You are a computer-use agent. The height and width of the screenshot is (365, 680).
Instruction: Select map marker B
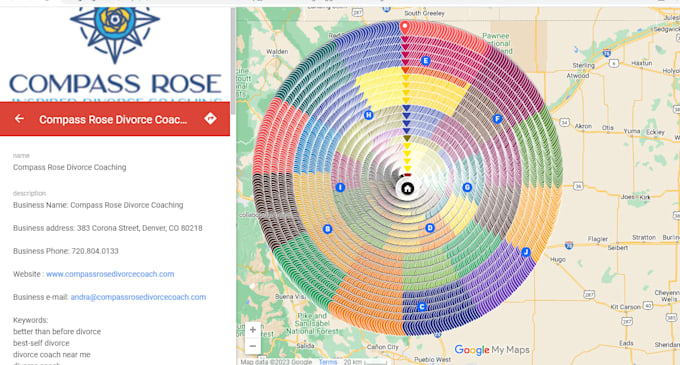(327, 229)
